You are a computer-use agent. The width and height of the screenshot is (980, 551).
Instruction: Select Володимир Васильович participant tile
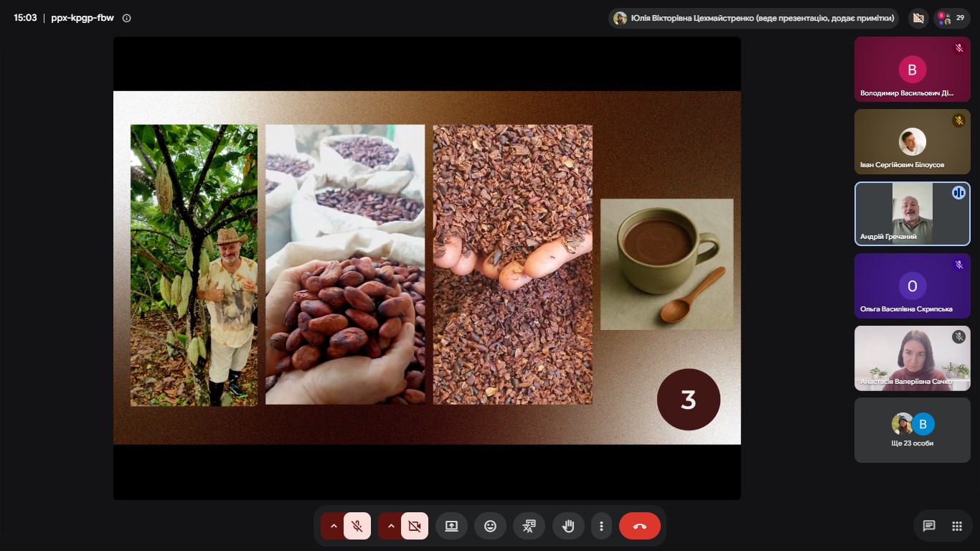[x=912, y=70]
